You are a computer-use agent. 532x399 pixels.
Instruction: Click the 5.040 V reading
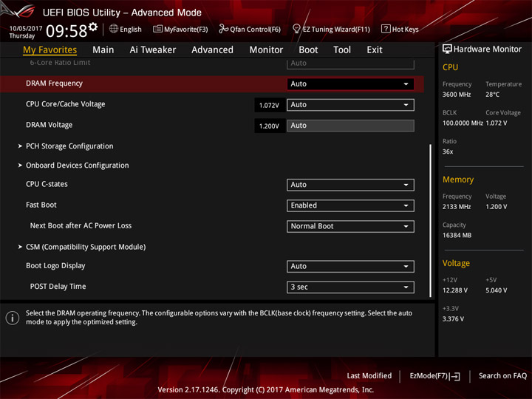pyautogui.click(x=497, y=290)
